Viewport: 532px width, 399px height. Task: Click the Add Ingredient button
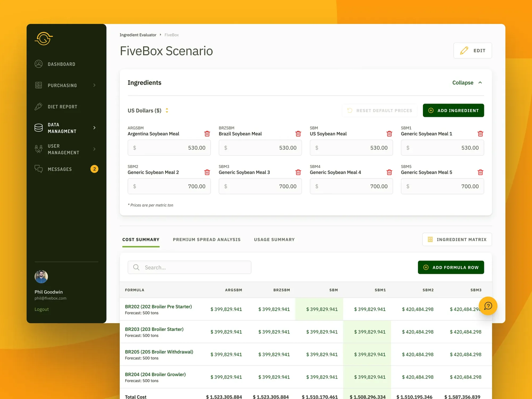(x=454, y=110)
